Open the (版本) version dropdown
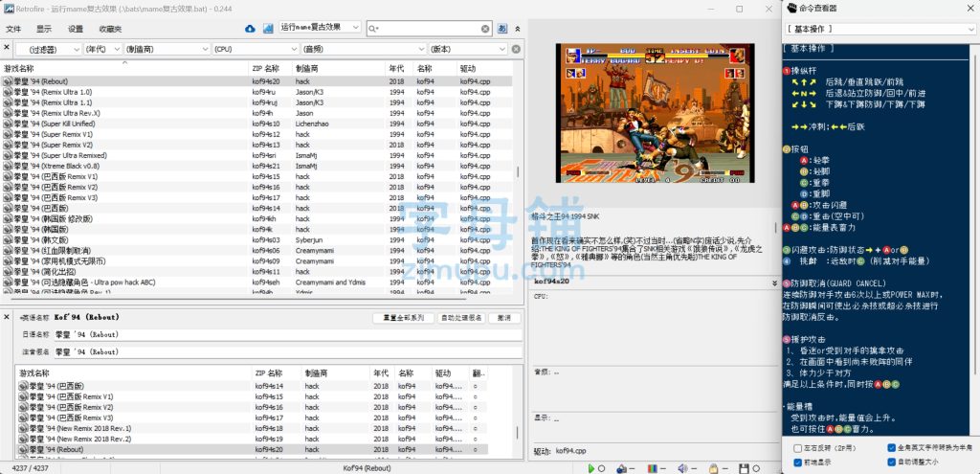The image size is (980, 474). [468, 49]
